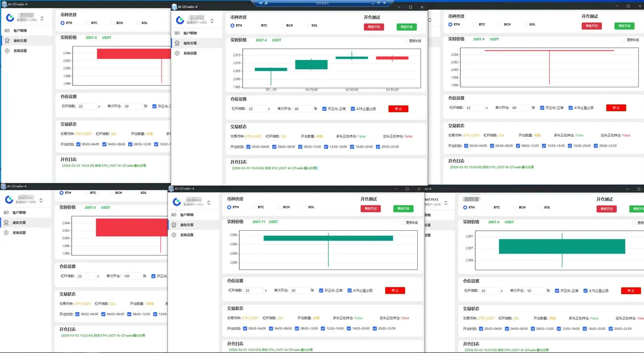Open 账户明细 menu item in bottom-left window
Screen dimensions: 644x353
[x=19, y=212]
